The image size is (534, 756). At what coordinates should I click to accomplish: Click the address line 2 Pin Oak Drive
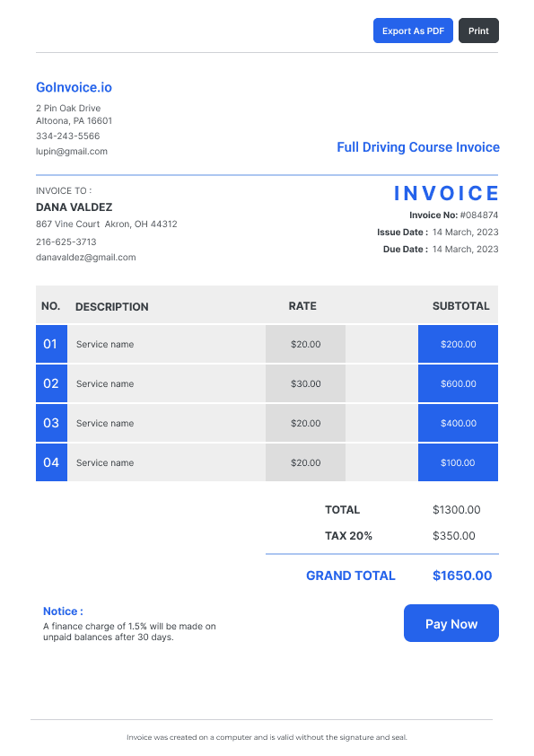point(68,108)
